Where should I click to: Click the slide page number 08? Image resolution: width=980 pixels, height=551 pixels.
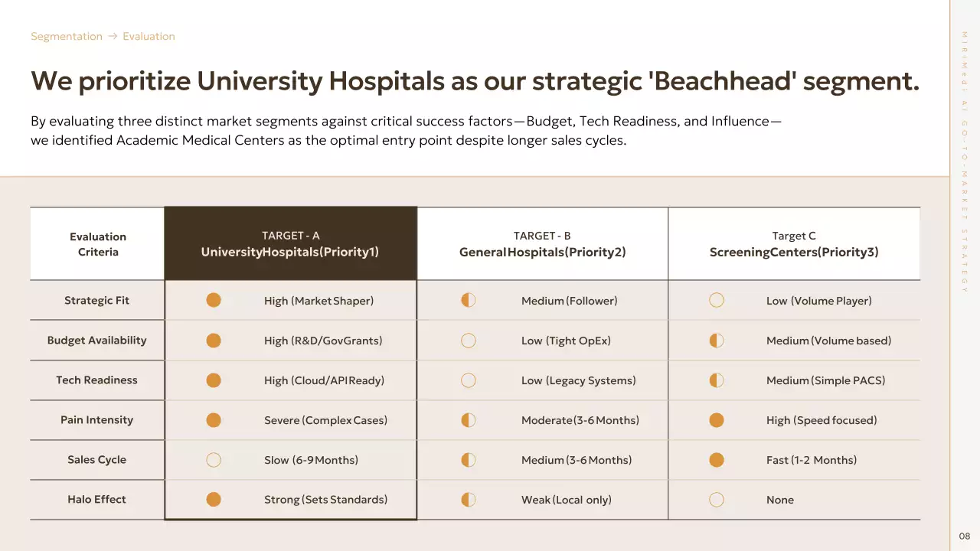point(965,536)
